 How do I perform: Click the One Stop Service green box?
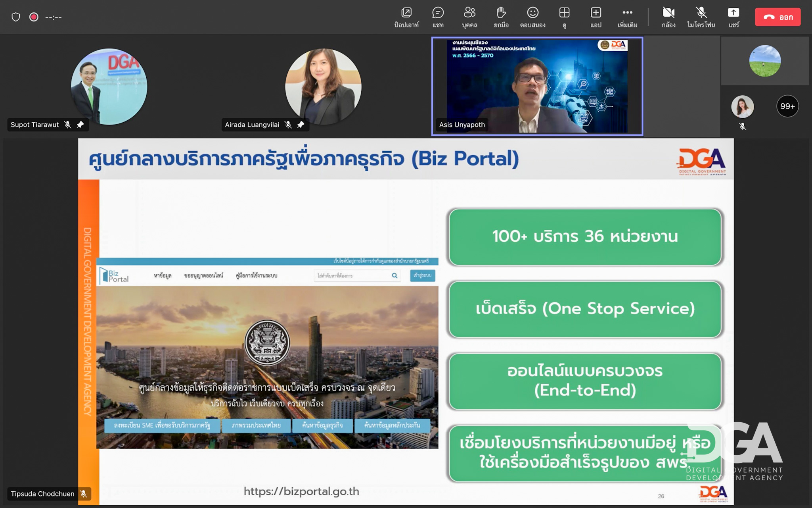(x=585, y=309)
